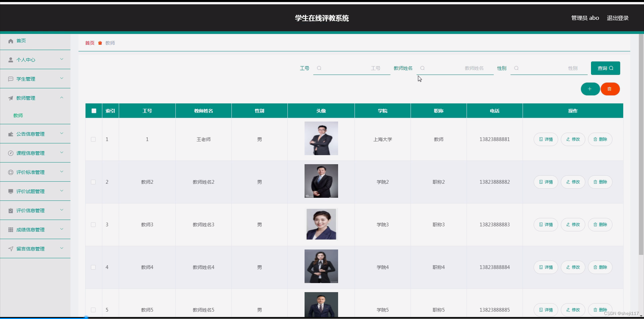
Task: Click the person icon beside 个人中心
Action: point(10,60)
